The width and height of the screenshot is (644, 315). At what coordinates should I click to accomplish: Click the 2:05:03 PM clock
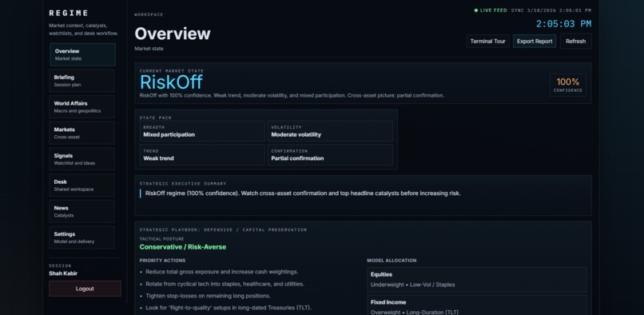pos(563,24)
